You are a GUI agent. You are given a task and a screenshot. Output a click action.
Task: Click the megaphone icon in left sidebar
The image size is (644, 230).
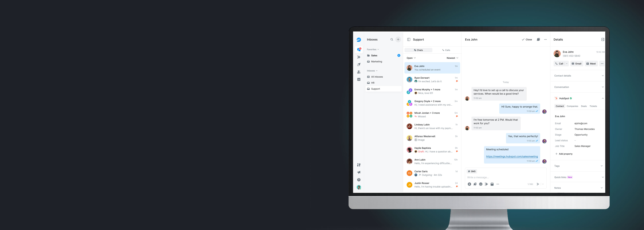(359, 172)
